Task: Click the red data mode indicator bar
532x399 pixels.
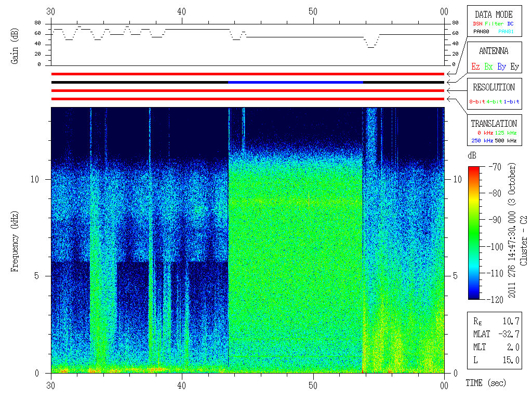Action: point(248,74)
